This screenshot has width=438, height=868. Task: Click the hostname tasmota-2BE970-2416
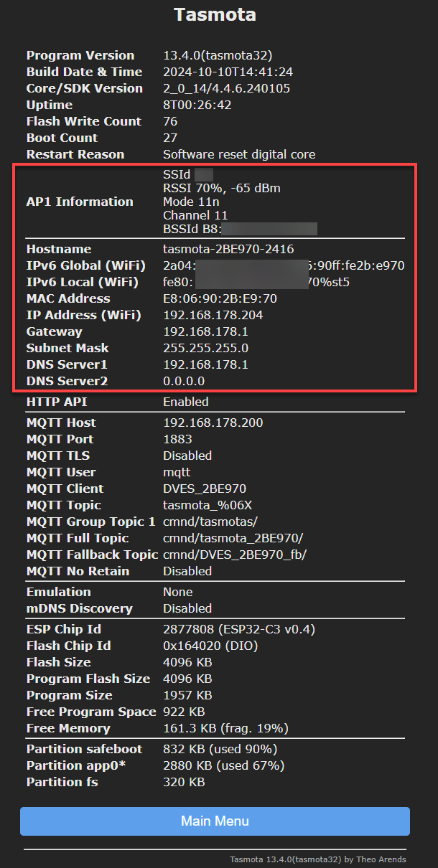coord(228,249)
